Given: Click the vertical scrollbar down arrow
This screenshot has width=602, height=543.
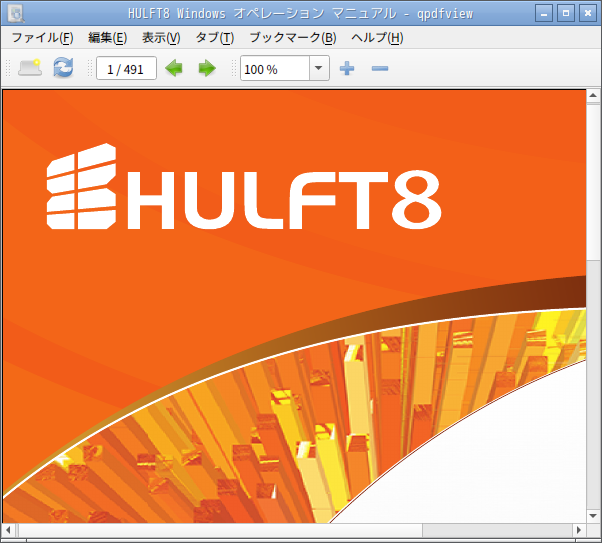Looking at the screenshot, I should pyautogui.click(x=593, y=516).
